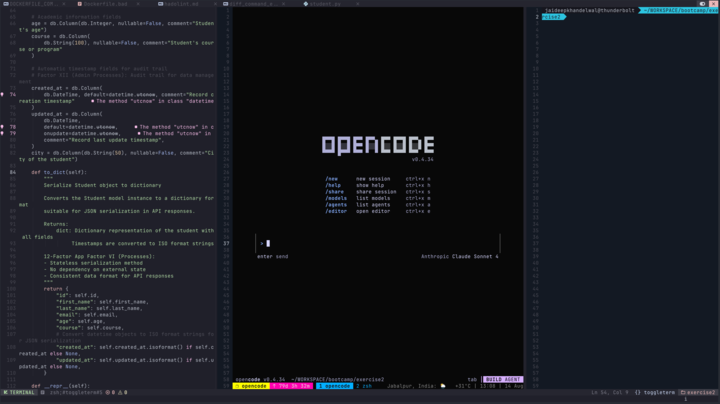Click the line 84 number in gutter
The image size is (720, 404).
[13, 173]
